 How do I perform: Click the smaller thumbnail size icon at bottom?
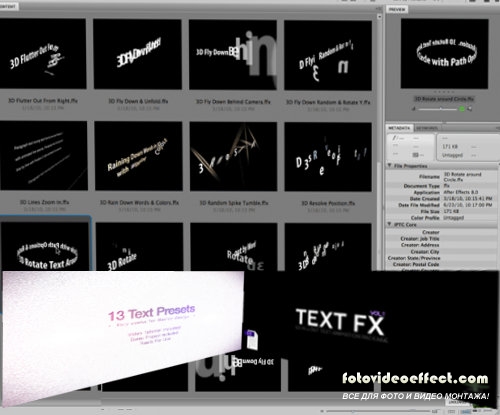[322, 411]
